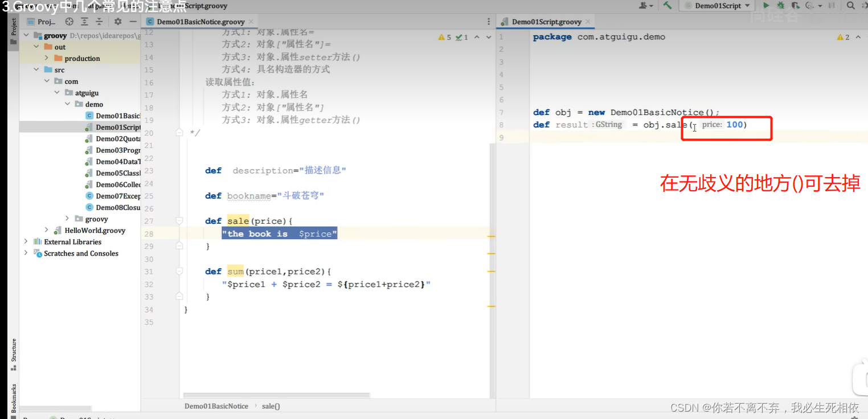Collapse the groovy project root node

[26, 35]
